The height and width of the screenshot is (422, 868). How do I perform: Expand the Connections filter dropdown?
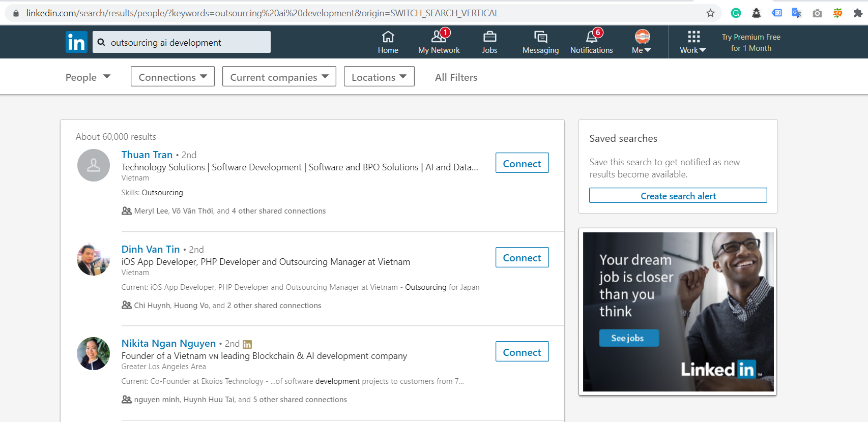click(x=172, y=77)
